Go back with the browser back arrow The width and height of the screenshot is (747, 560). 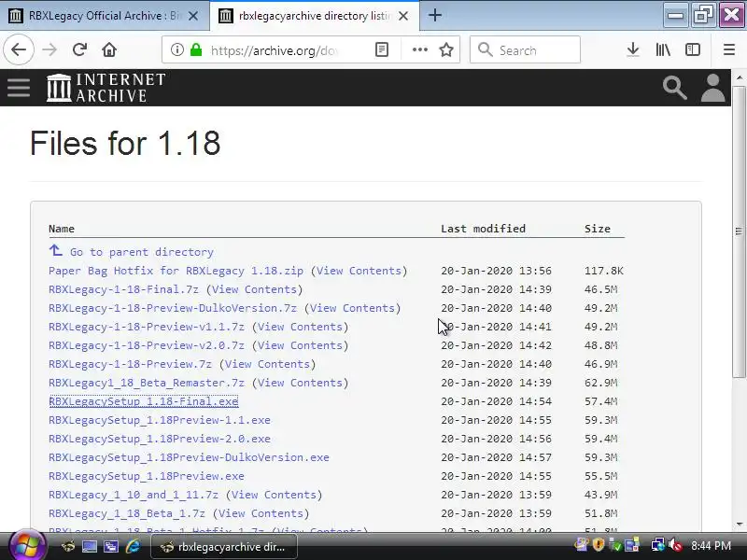coord(19,49)
